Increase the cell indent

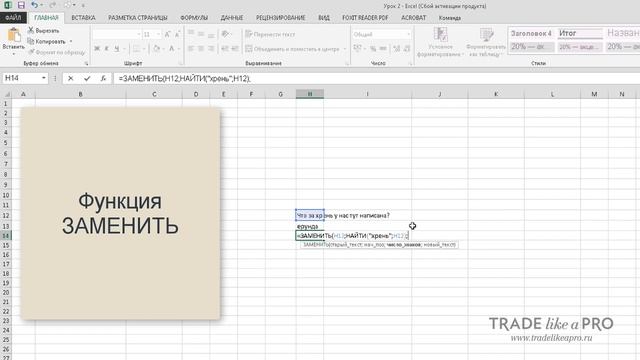pyautogui.click(x=235, y=49)
